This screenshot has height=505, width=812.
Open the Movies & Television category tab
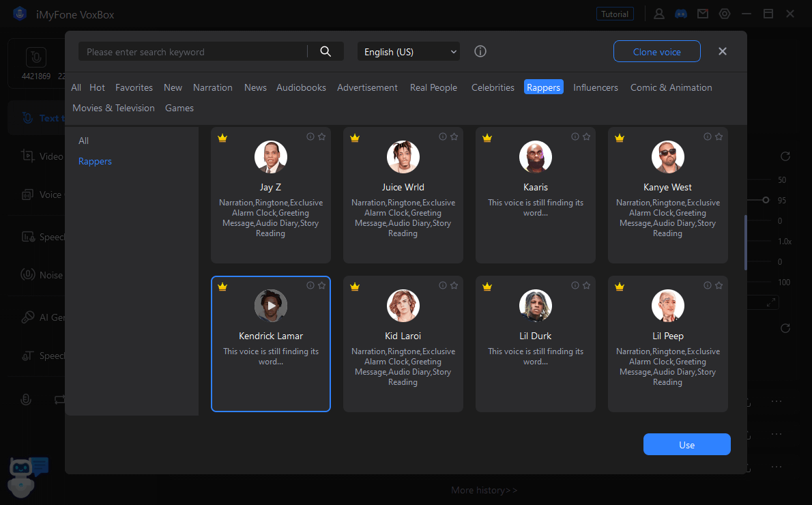[113, 108]
